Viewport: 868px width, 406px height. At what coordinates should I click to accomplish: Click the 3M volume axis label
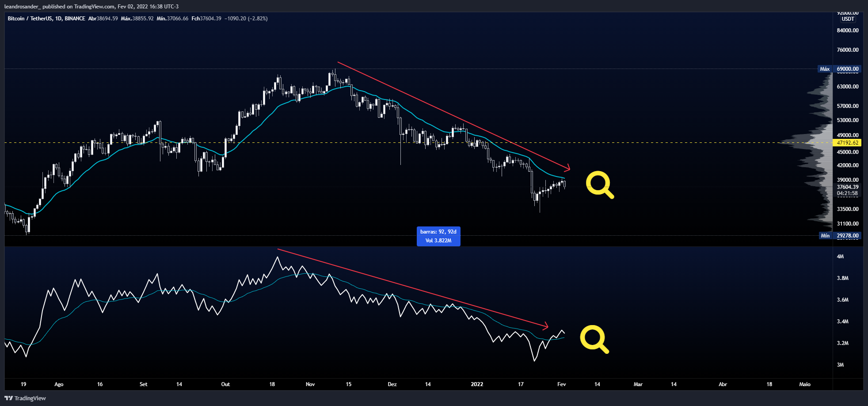pos(840,365)
